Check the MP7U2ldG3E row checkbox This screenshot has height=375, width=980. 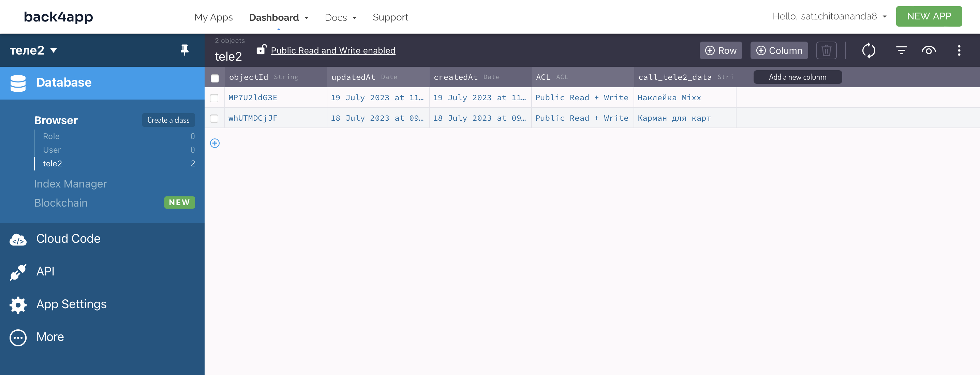pyautogui.click(x=214, y=98)
